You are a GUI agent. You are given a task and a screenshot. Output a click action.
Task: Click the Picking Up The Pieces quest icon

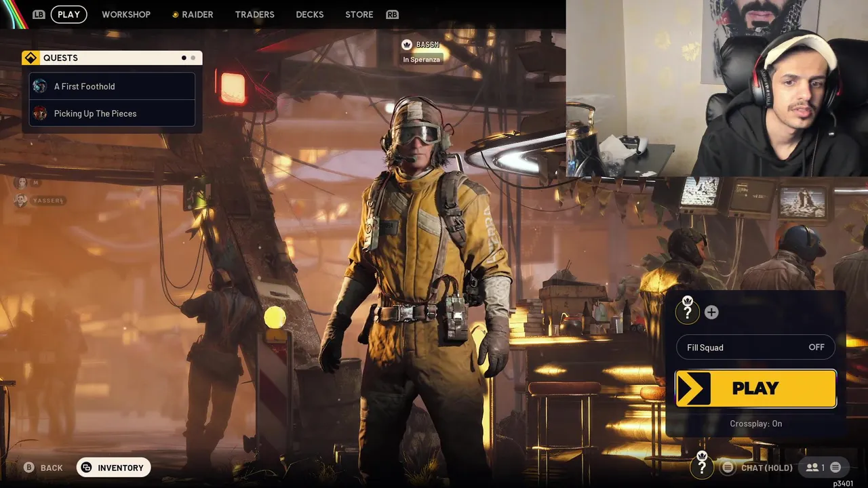click(40, 113)
